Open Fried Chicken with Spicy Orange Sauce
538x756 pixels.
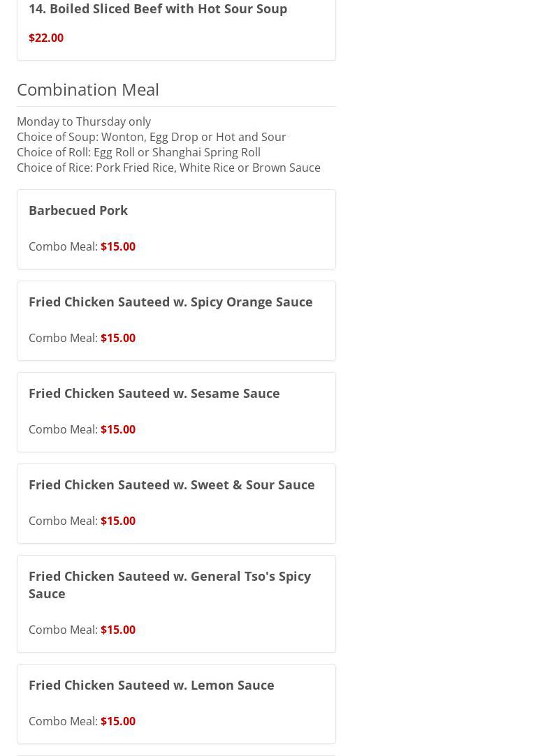pyautogui.click(x=170, y=302)
